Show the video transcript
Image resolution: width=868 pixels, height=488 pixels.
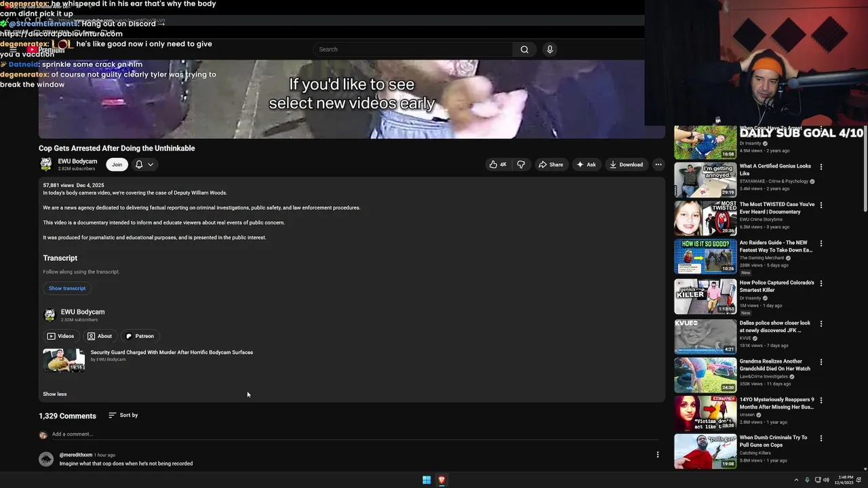(x=67, y=288)
